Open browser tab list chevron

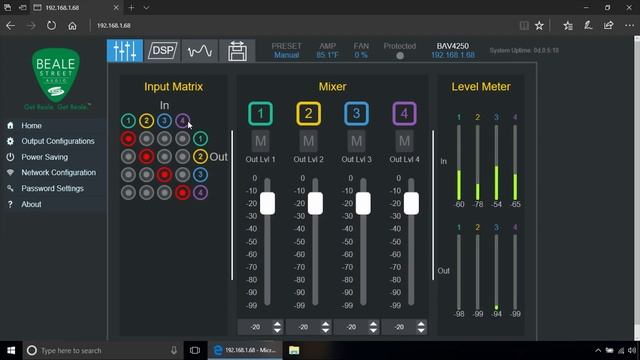click(x=146, y=8)
